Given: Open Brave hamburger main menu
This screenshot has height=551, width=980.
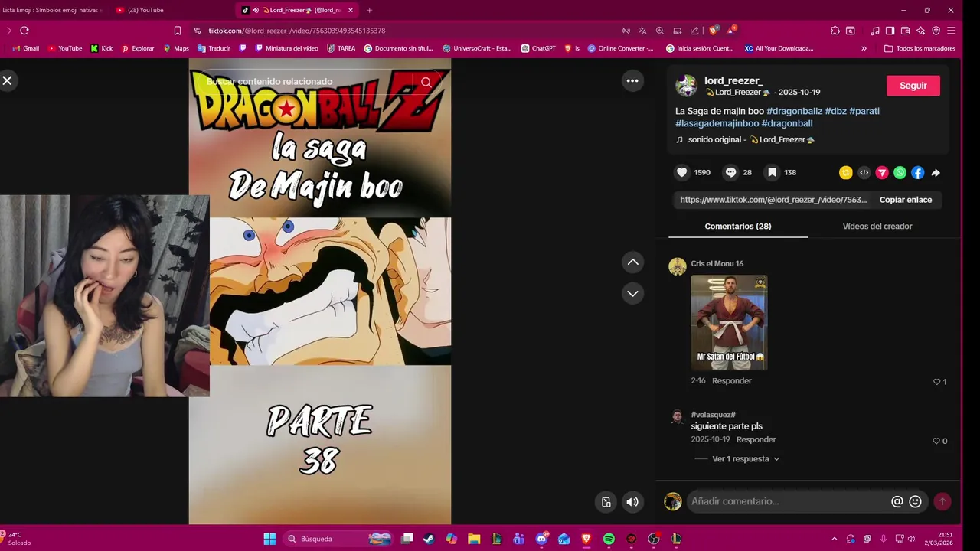Looking at the screenshot, I should (952, 31).
